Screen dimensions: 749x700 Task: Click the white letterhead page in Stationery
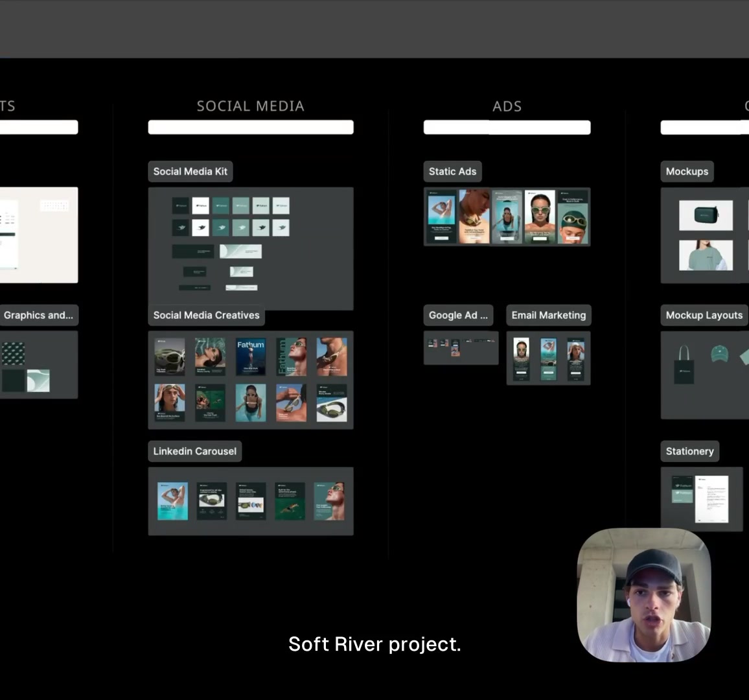click(711, 499)
